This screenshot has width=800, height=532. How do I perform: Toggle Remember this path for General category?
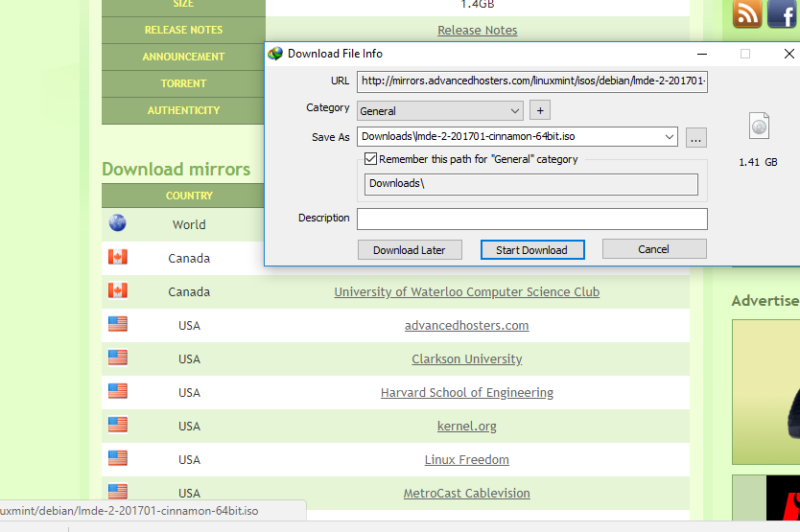click(371, 158)
